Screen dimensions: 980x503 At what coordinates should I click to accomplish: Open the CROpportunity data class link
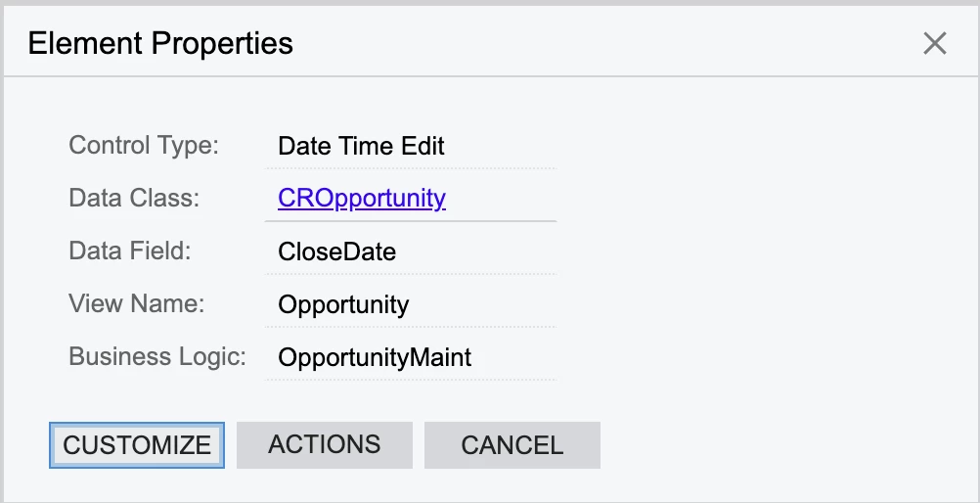coord(361,199)
